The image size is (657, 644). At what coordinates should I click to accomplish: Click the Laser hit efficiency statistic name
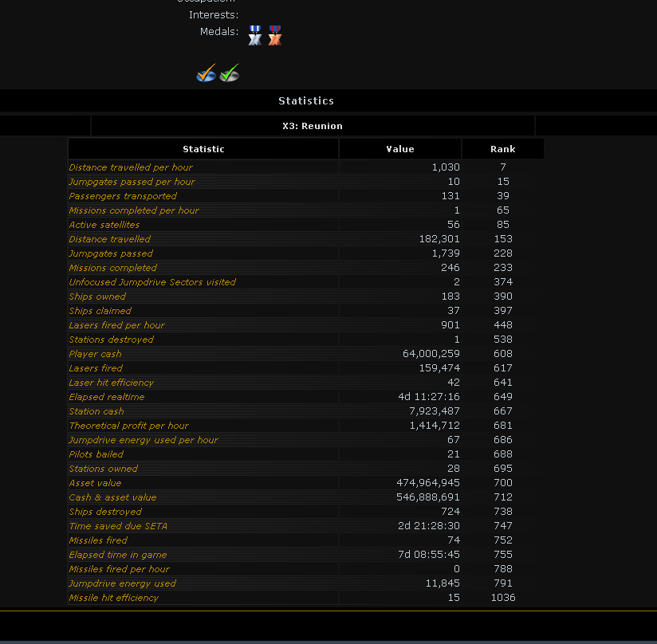point(112,383)
